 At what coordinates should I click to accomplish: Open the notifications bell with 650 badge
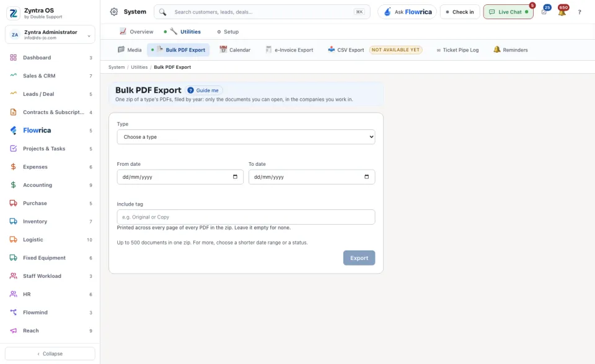pyautogui.click(x=562, y=12)
